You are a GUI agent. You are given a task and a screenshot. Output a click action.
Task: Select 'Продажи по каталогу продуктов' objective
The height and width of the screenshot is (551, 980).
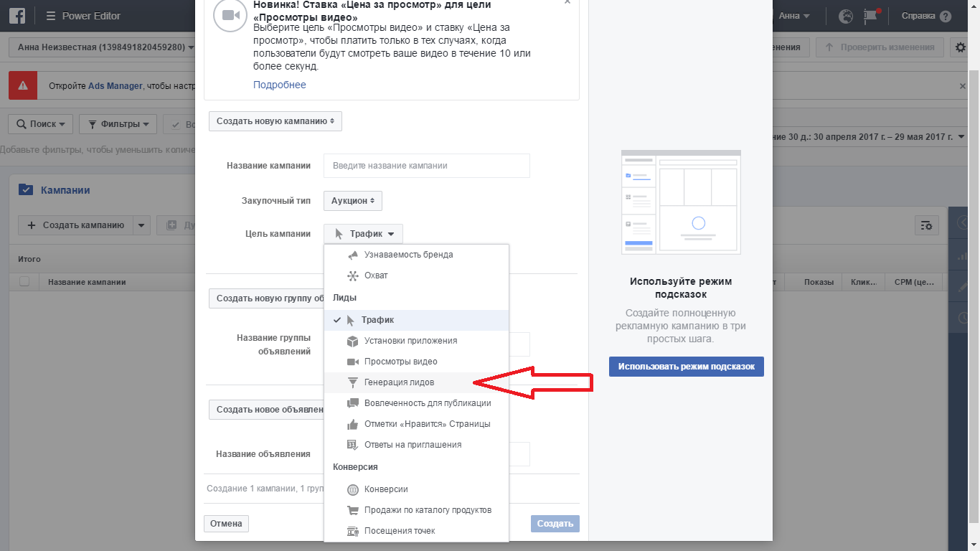[x=416, y=510]
